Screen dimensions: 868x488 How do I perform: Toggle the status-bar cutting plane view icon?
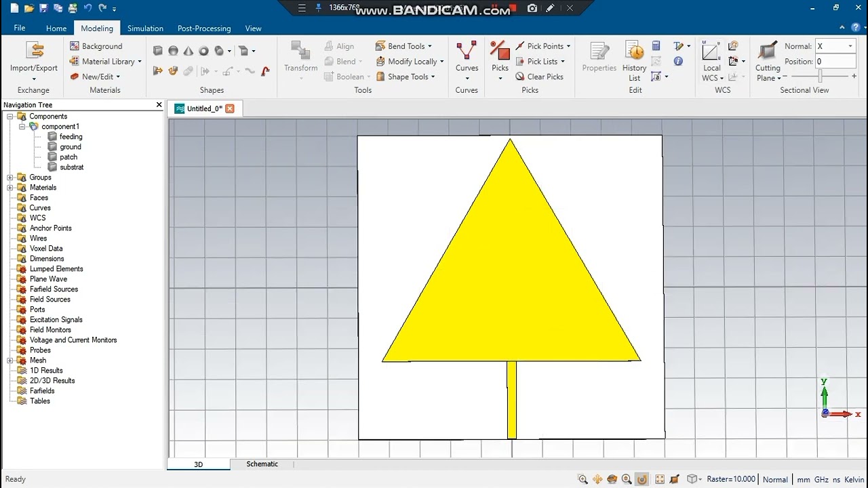point(675,479)
